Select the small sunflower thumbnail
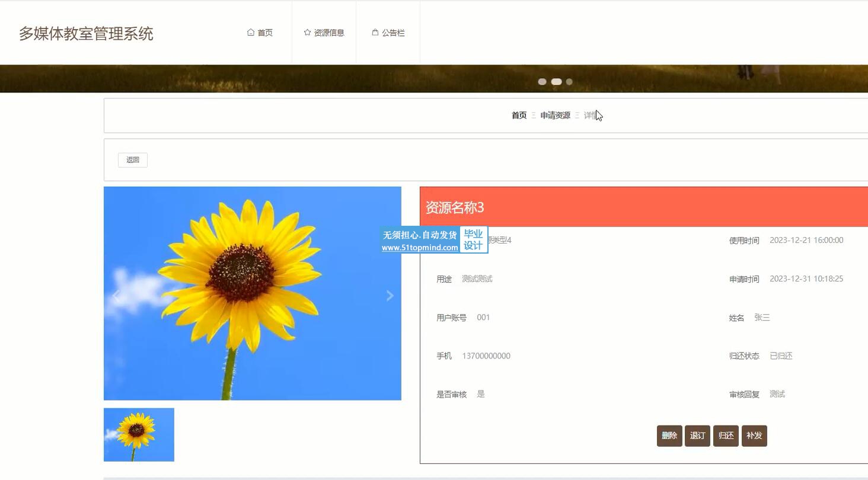The image size is (868, 480). point(139,434)
